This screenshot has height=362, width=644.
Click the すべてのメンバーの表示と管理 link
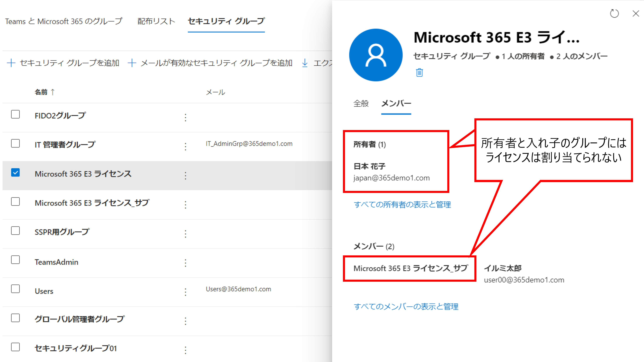click(406, 307)
